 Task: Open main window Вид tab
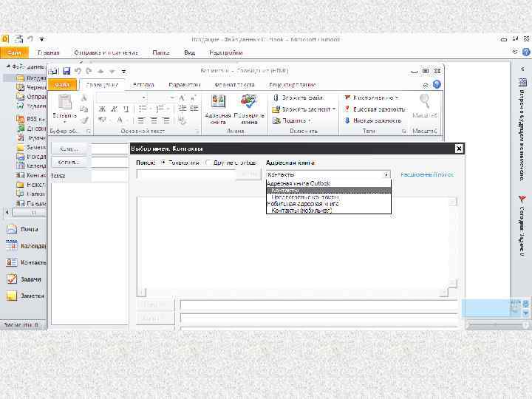click(190, 52)
